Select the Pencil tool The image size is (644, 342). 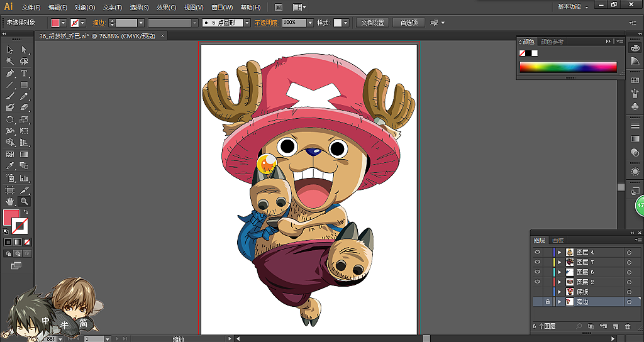pos(25,96)
